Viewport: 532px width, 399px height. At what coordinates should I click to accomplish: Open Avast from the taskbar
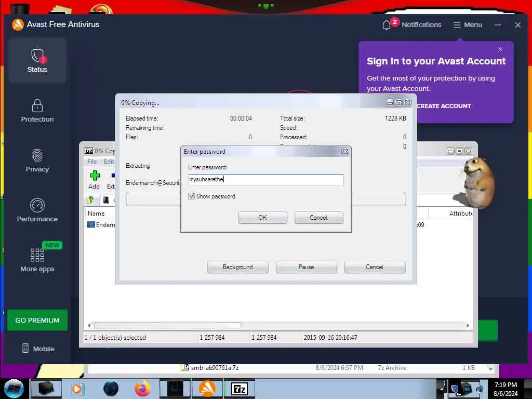coord(207,389)
